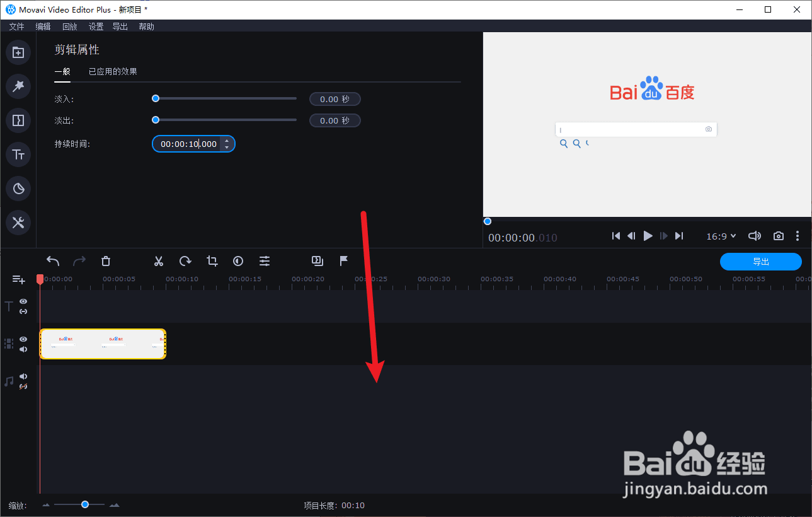Mute preview volume speaker
This screenshot has height=517, width=812.
755,236
